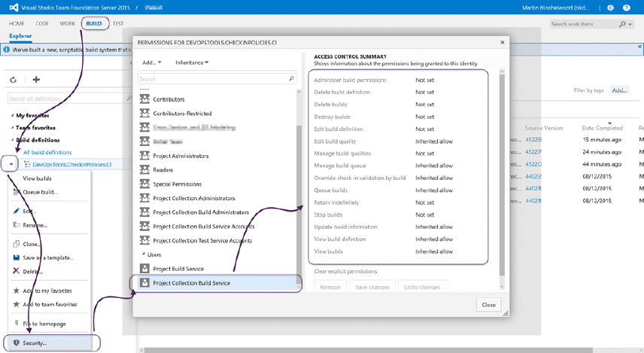
Task: Select the Explorer sub-tab
Action: click(20, 36)
